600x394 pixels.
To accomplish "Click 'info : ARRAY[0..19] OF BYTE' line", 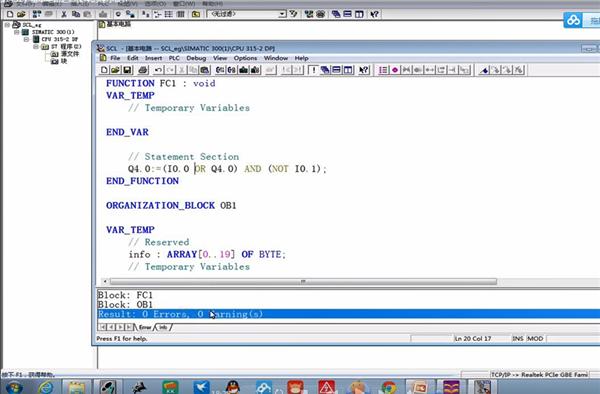I will click(207, 254).
